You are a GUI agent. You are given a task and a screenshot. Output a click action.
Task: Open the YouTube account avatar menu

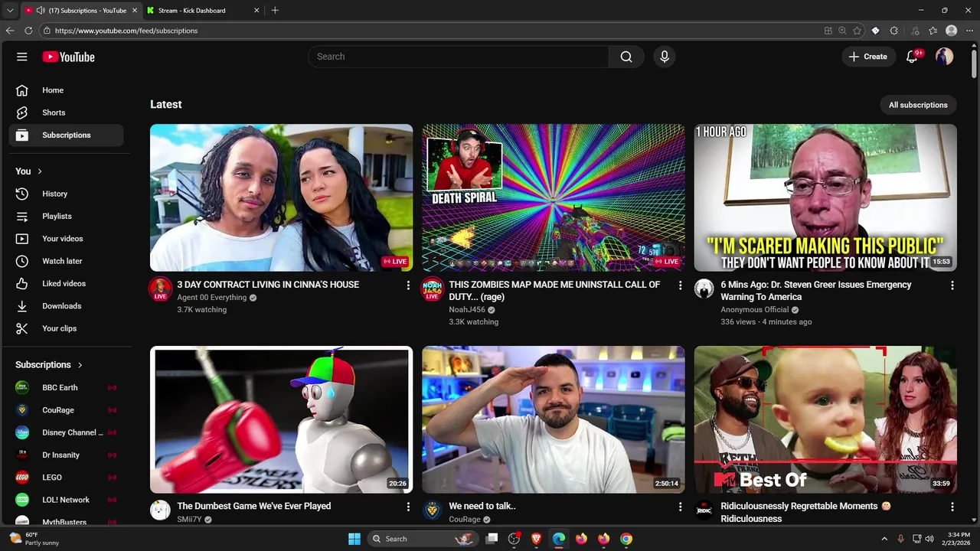point(945,57)
